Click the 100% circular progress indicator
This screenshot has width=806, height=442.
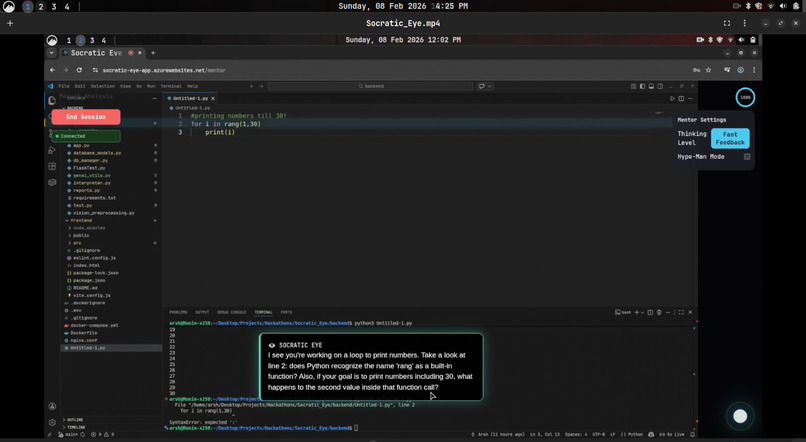coord(745,97)
